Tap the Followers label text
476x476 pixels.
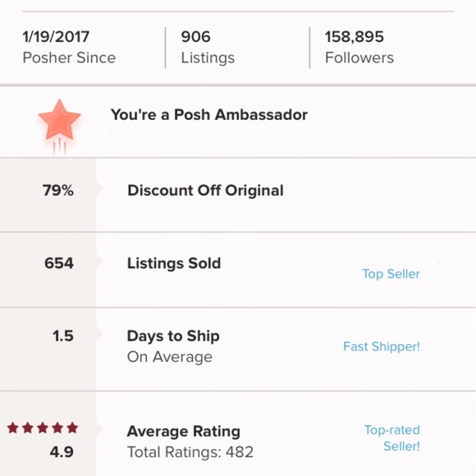(x=359, y=57)
